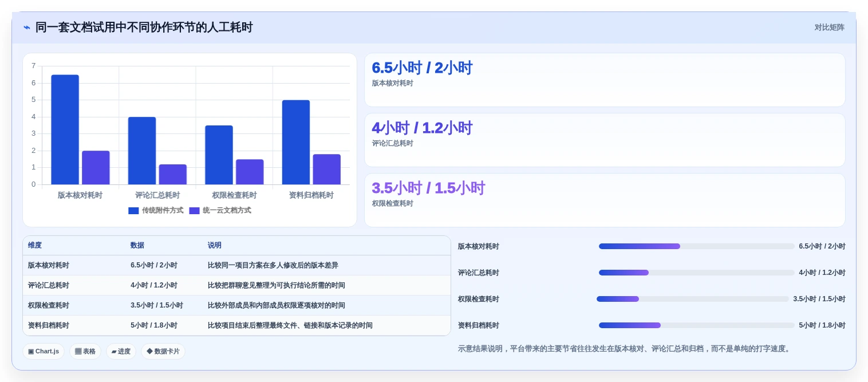Click description 比较项目结束后整理最终文件、链接和版本记录的时间
868x382 pixels.
(x=290, y=325)
